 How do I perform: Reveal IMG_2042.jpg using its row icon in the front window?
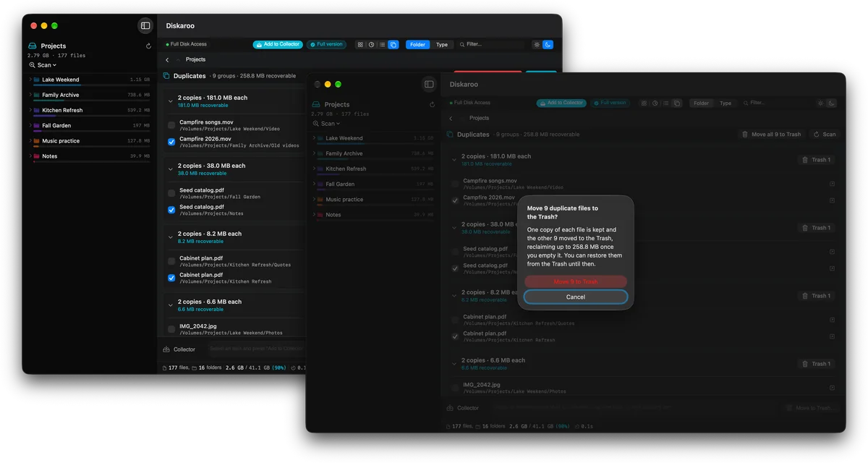[833, 388]
